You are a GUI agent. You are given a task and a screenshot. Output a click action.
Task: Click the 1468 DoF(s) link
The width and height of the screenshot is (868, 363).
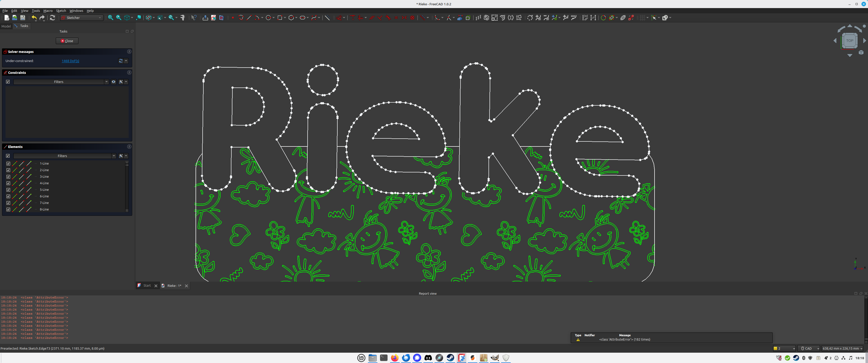(x=70, y=61)
